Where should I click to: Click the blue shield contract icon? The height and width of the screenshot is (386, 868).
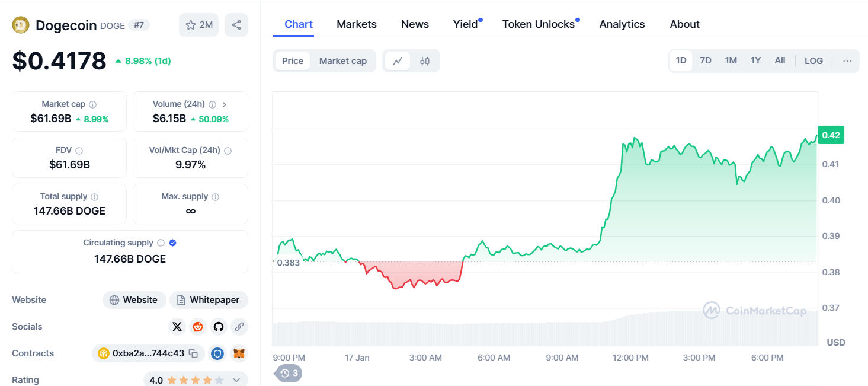point(219,353)
